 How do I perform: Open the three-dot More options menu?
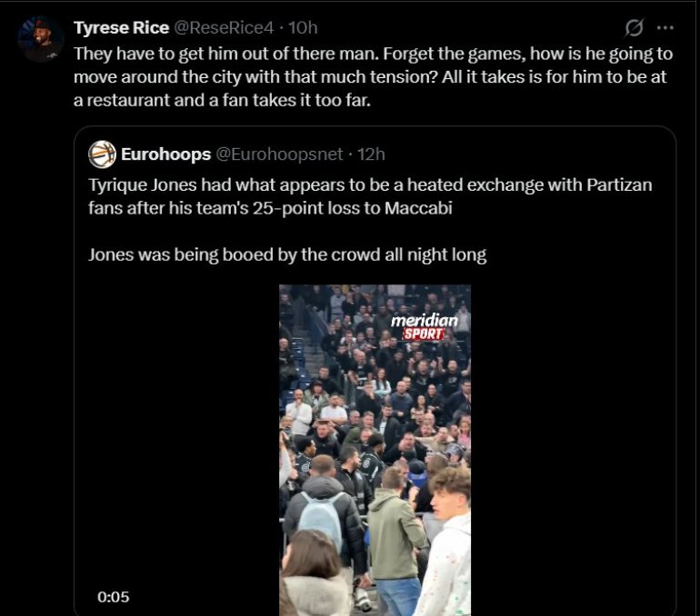pos(665,28)
